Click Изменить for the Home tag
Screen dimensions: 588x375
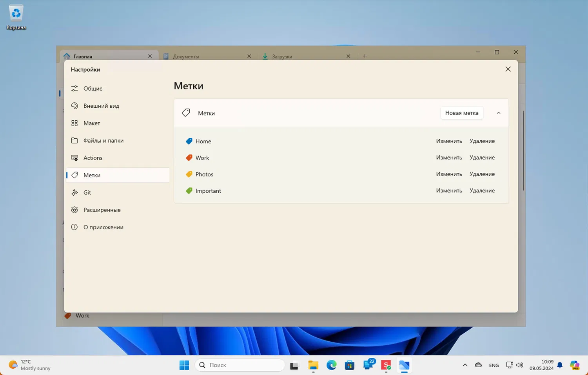pos(449,141)
